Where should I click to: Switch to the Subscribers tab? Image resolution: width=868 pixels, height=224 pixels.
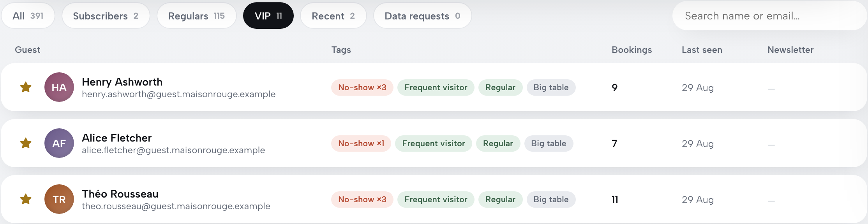[x=106, y=16]
